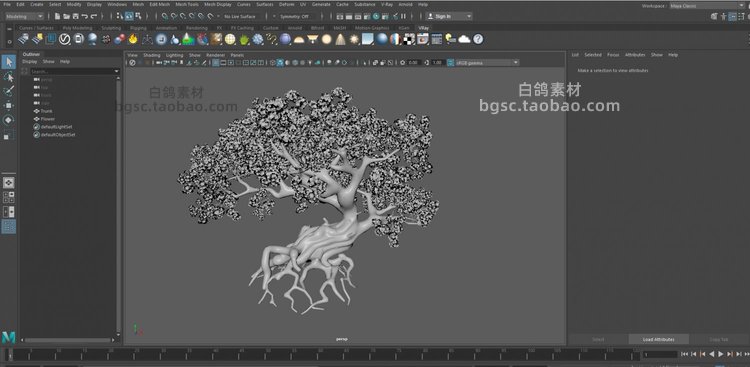This screenshot has width=750, height=367.
Task: Open the File menu
Action: pyautogui.click(x=7, y=4)
